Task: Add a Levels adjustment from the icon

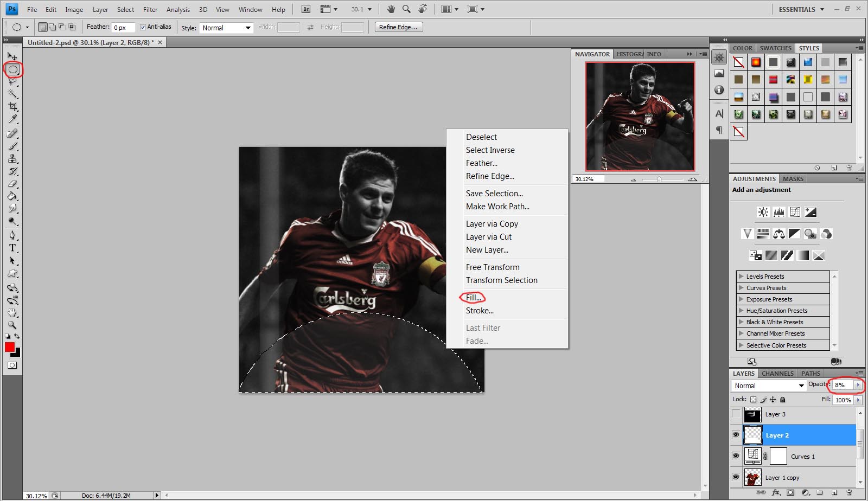Action: click(778, 212)
